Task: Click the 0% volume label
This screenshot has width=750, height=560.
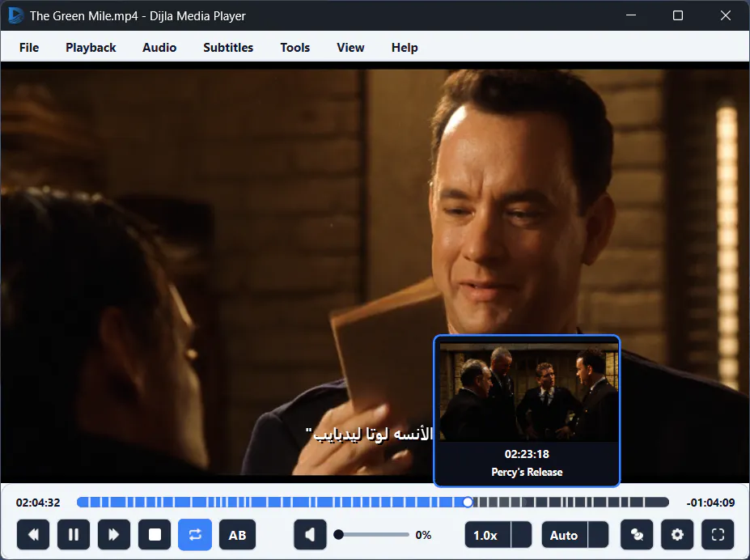Action: click(423, 535)
